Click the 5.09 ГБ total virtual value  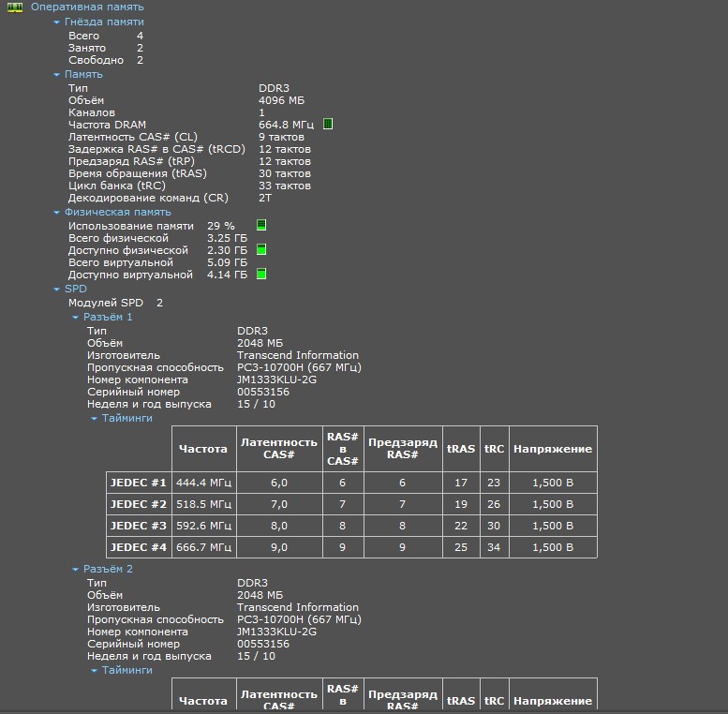(x=227, y=262)
